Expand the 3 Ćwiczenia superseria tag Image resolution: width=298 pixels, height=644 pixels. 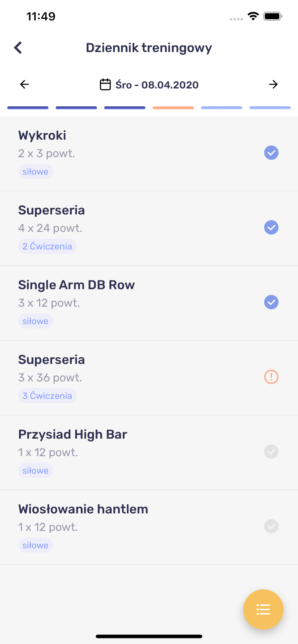point(47,396)
